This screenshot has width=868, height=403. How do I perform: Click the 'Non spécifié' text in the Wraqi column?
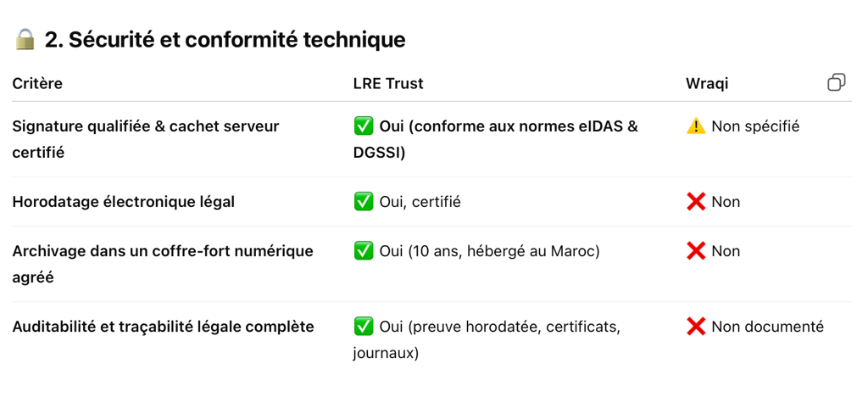pos(755,126)
